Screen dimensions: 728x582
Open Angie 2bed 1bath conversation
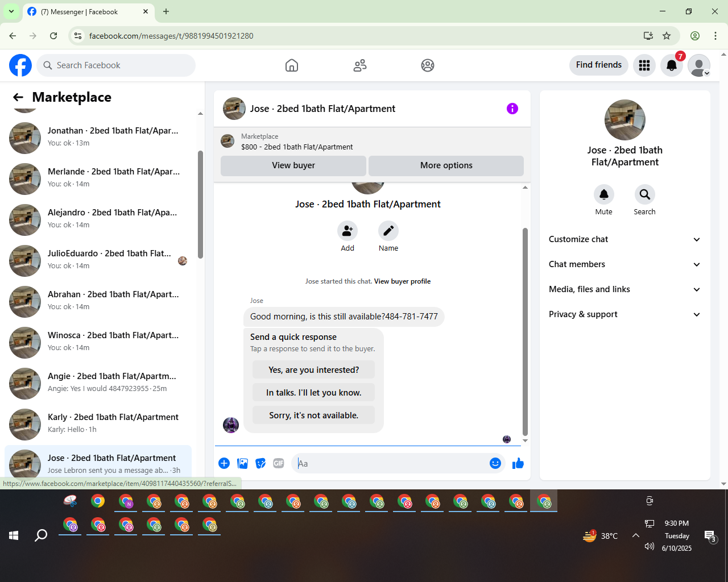coord(98,384)
